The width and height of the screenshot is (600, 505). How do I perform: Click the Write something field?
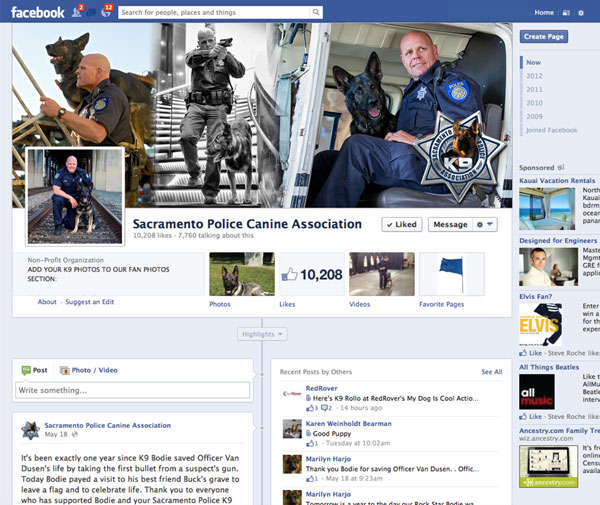point(132,390)
